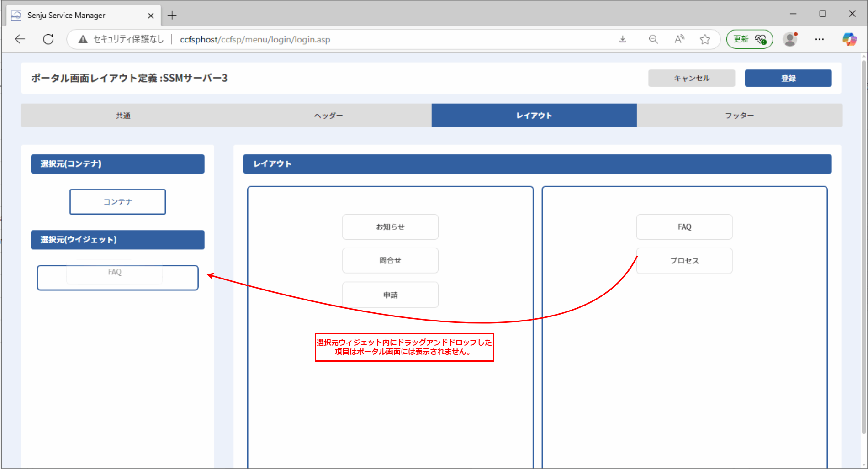Open a new browser tab
Screen dimensions: 868x469
(172, 16)
